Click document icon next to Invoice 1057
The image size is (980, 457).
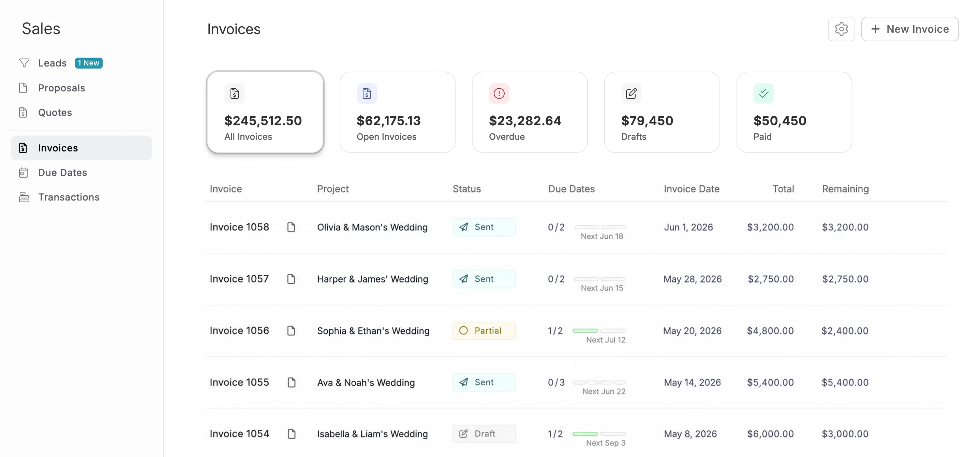291,279
